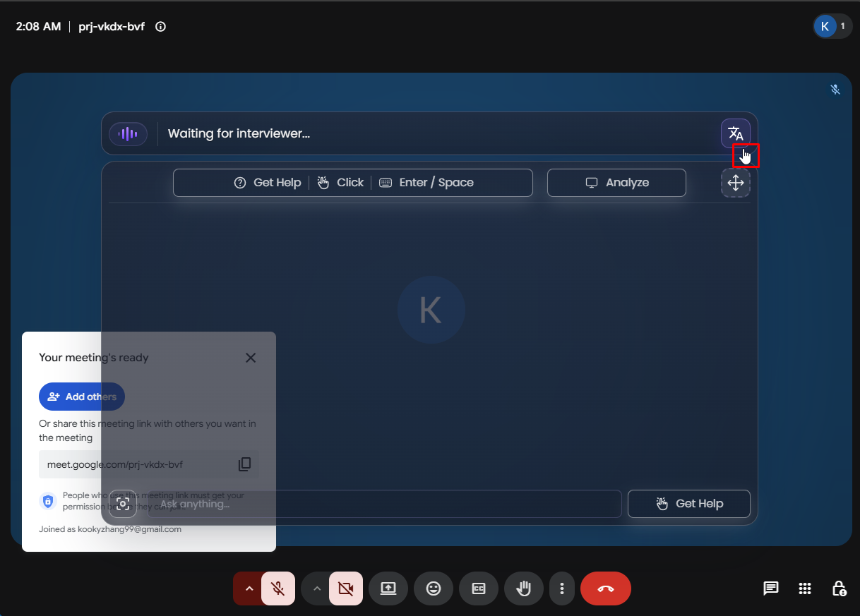Open the emoji reactions button
This screenshot has width=860, height=616.
434,588
